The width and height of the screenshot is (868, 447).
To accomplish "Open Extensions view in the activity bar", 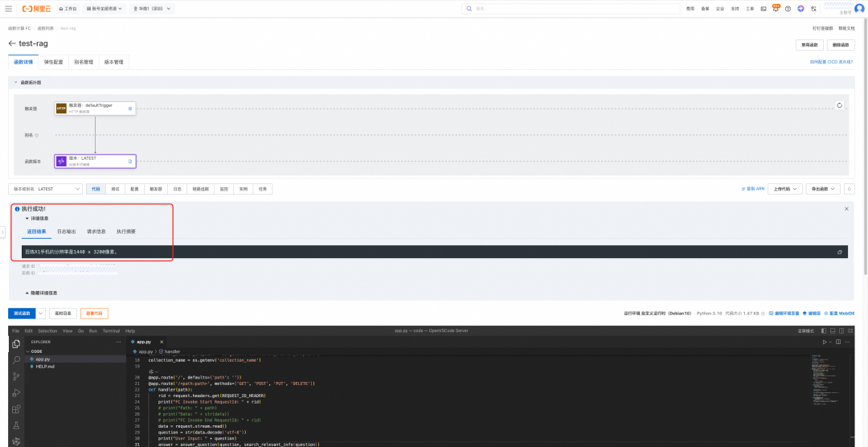I will pyautogui.click(x=16, y=409).
